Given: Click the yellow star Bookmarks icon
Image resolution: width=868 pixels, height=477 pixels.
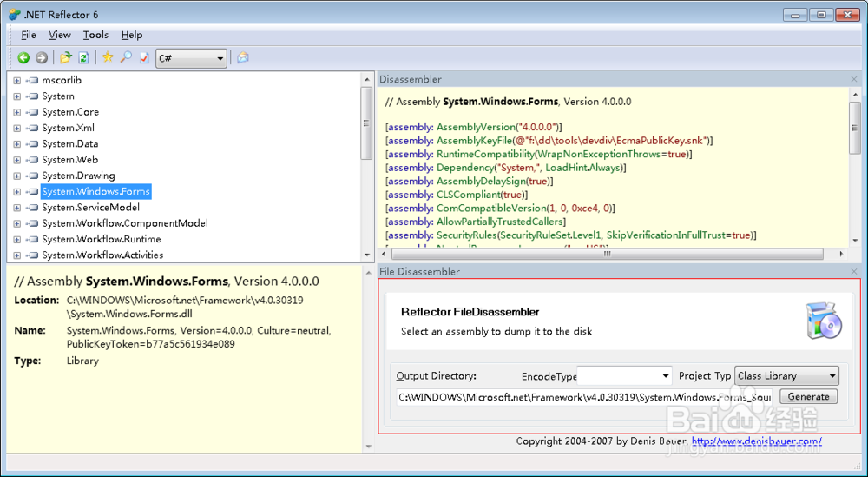Looking at the screenshot, I should point(108,57).
